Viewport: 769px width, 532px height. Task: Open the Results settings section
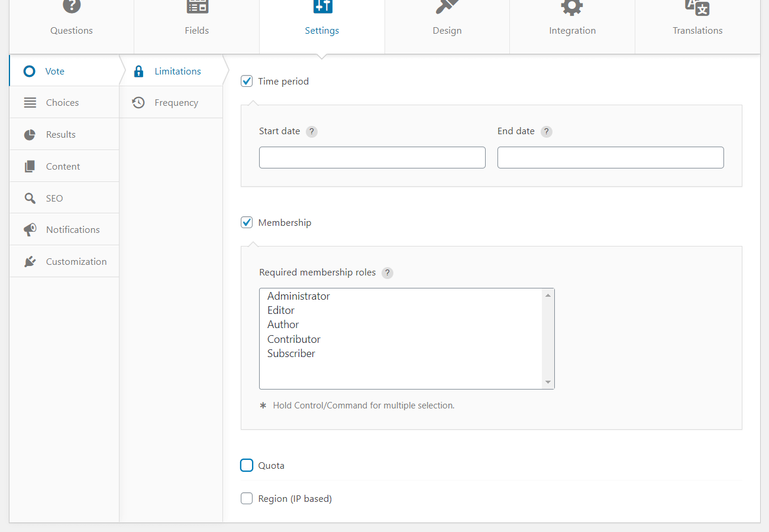[64, 135]
